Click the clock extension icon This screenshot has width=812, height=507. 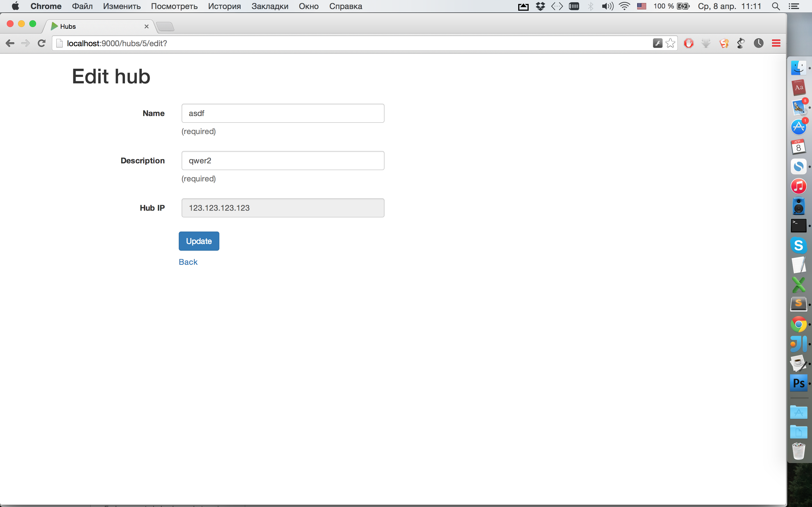point(758,43)
